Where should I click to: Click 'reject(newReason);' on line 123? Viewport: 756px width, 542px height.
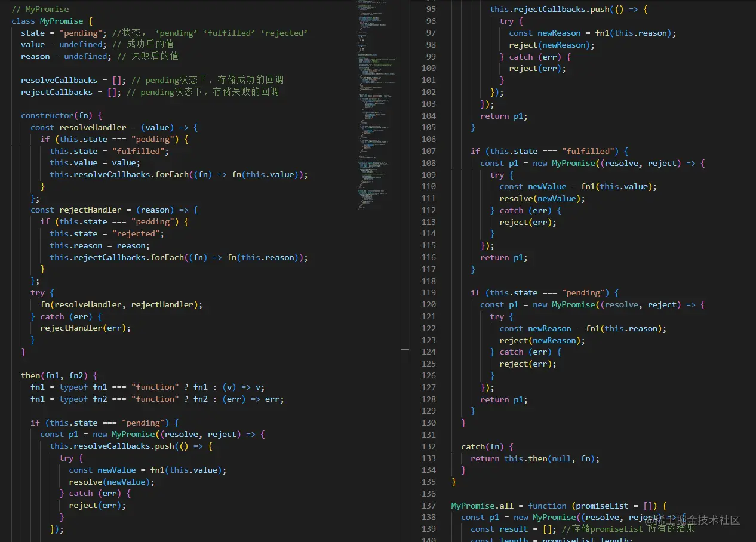click(542, 340)
